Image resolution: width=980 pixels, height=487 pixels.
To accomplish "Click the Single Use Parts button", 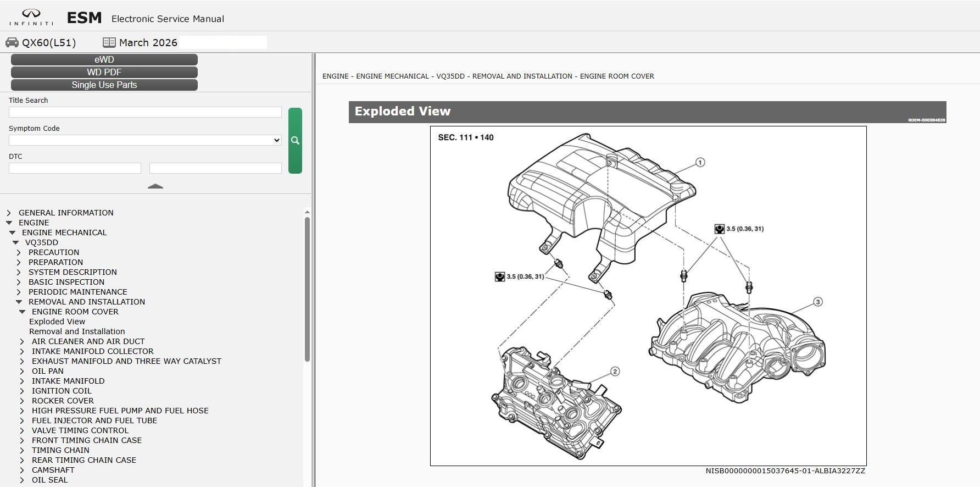I will pyautogui.click(x=104, y=85).
